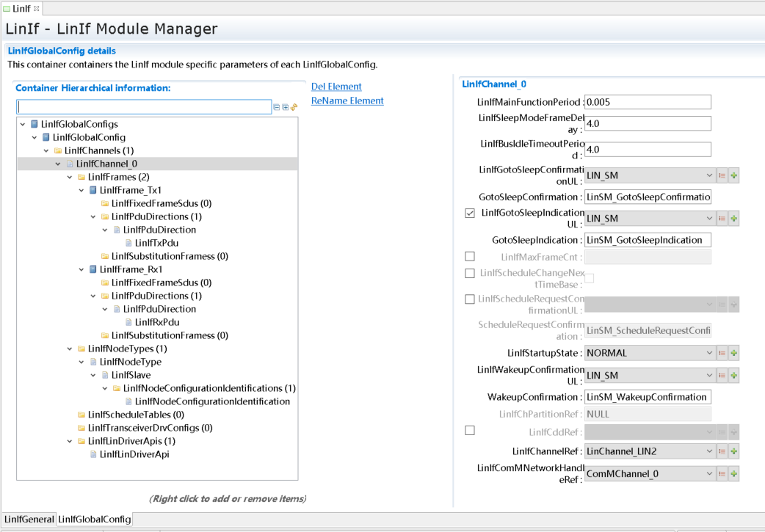Click the expand all tree icon

click(285, 107)
